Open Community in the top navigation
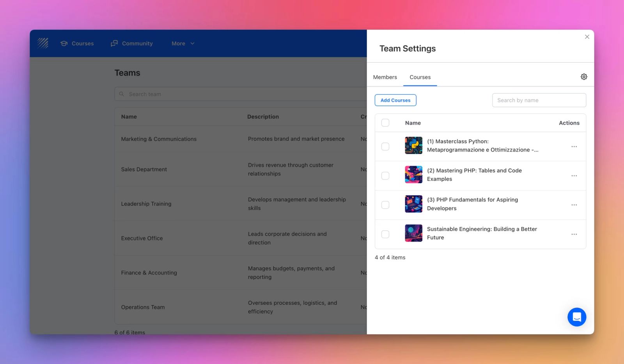Image resolution: width=624 pixels, height=364 pixels. [x=132, y=43]
